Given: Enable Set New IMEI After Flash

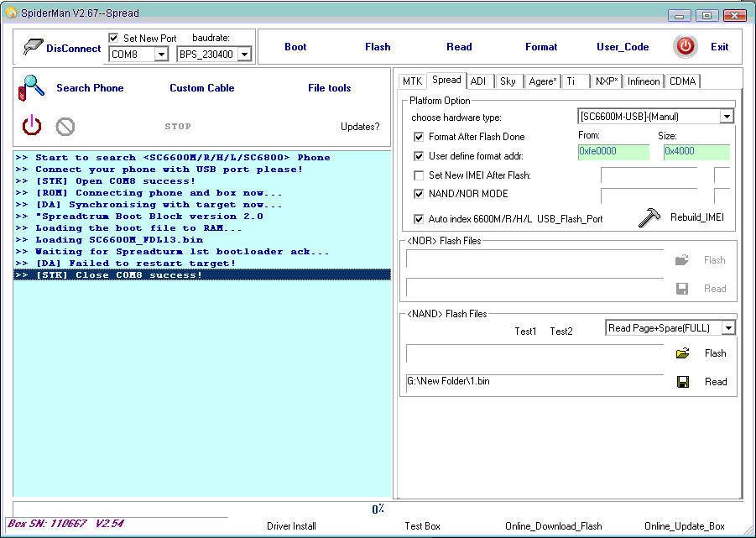Looking at the screenshot, I should coord(419,175).
